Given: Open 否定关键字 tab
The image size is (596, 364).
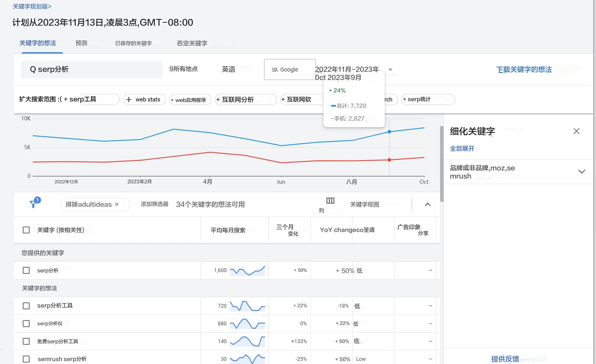Looking at the screenshot, I should click(192, 43).
